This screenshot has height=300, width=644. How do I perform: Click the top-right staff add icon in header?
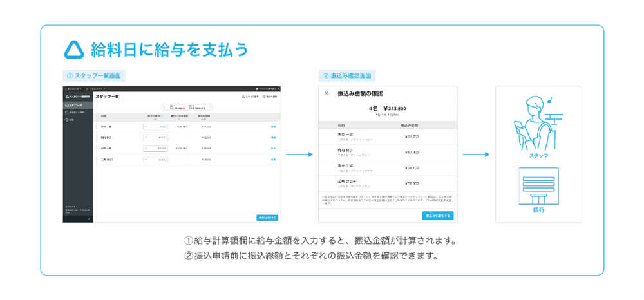(x=250, y=96)
